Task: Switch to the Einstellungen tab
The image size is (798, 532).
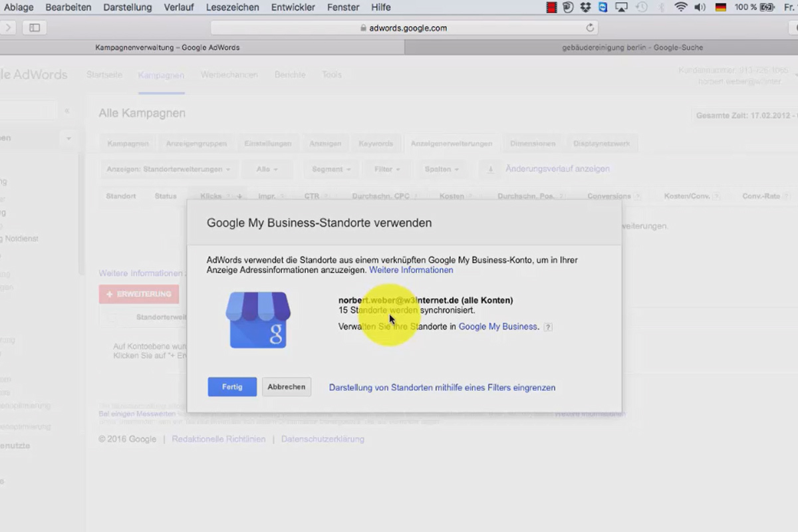Action: 268,143
